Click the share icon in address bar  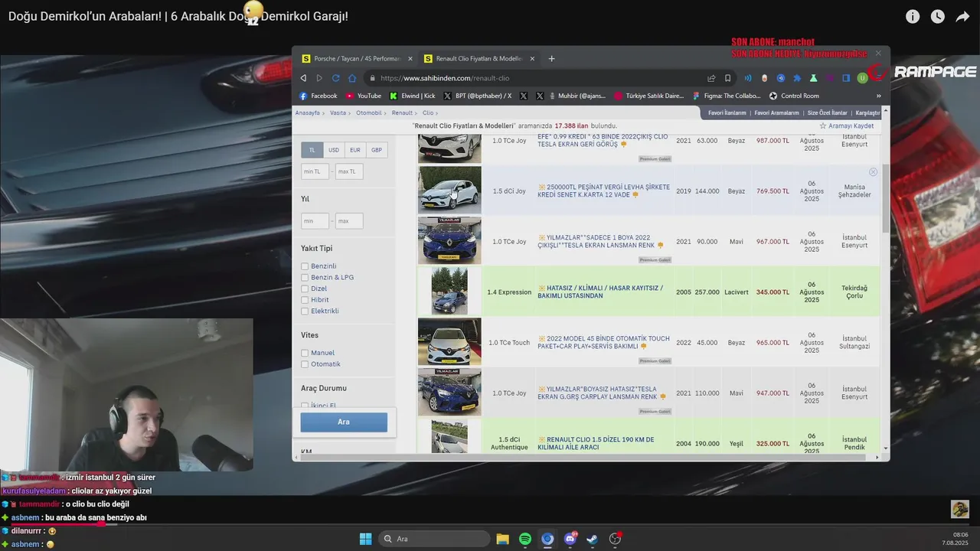tap(711, 78)
